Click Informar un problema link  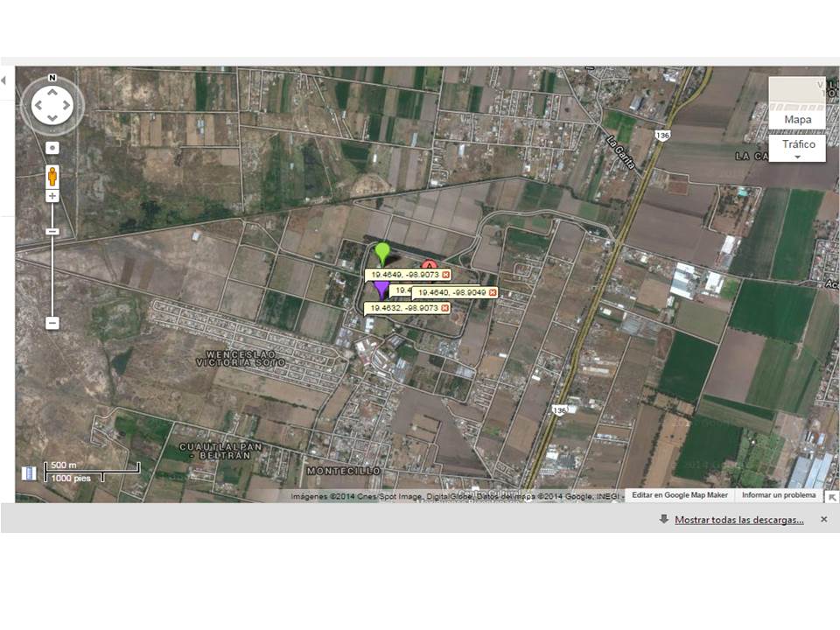click(778, 495)
